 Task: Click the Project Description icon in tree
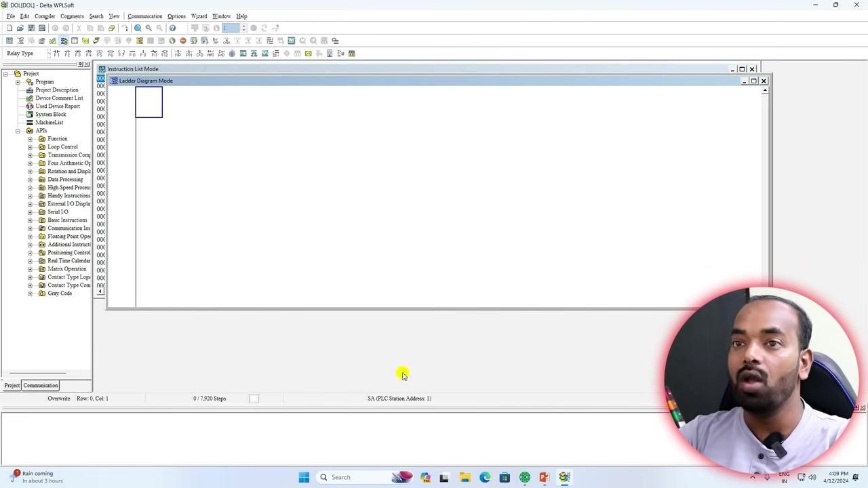(29, 90)
